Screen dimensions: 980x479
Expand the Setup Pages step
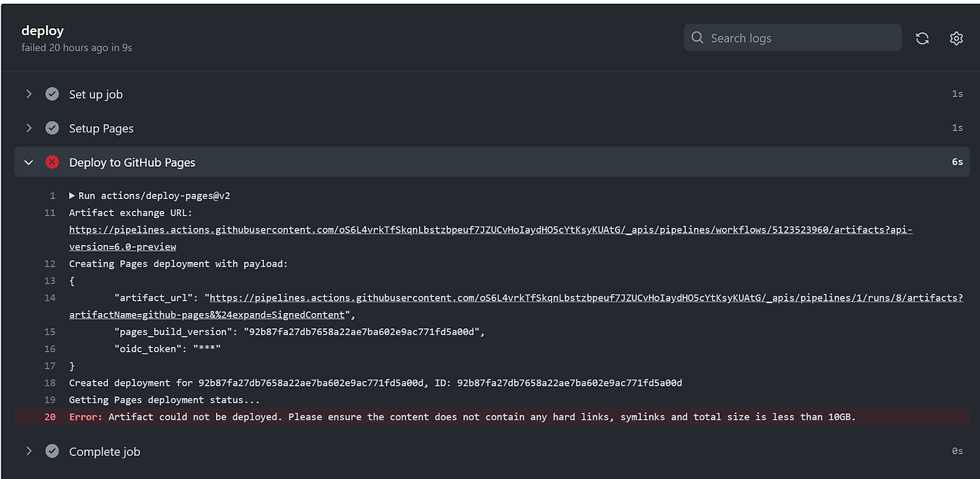pyautogui.click(x=28, y=128)
